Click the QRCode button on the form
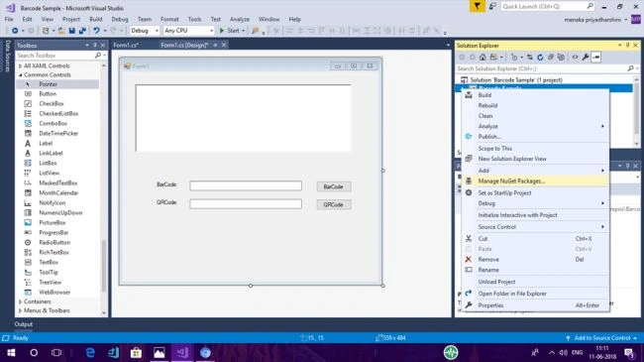Image resolution: width=644 pixels, height=362 pixels. 334,204
